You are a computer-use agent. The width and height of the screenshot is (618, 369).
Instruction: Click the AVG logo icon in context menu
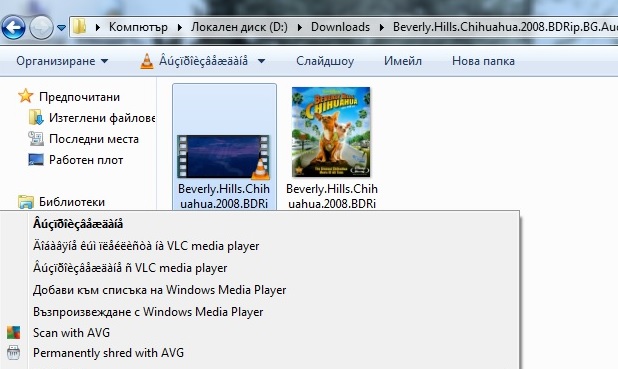click(13, 333)
